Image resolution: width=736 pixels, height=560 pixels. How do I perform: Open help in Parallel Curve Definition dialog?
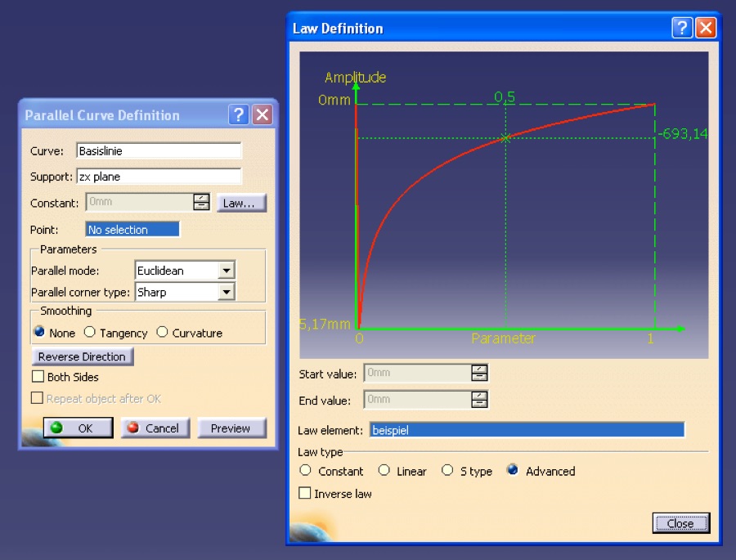pos(239,114)
